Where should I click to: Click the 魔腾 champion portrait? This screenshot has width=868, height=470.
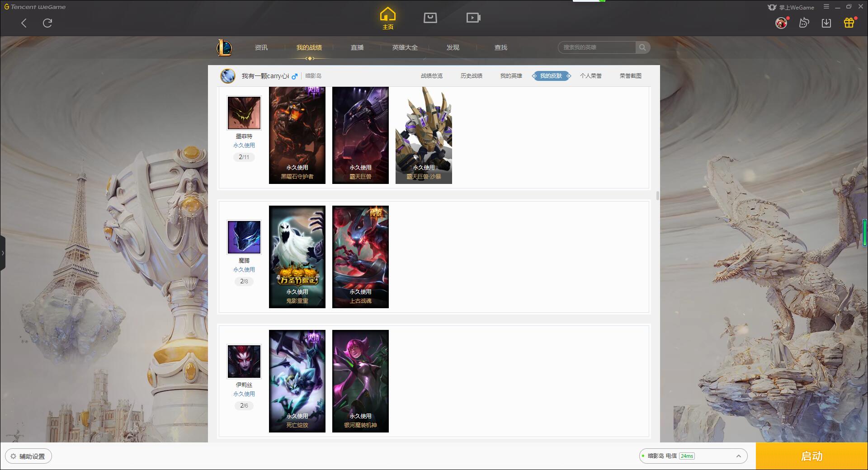[x=244, y=237]
